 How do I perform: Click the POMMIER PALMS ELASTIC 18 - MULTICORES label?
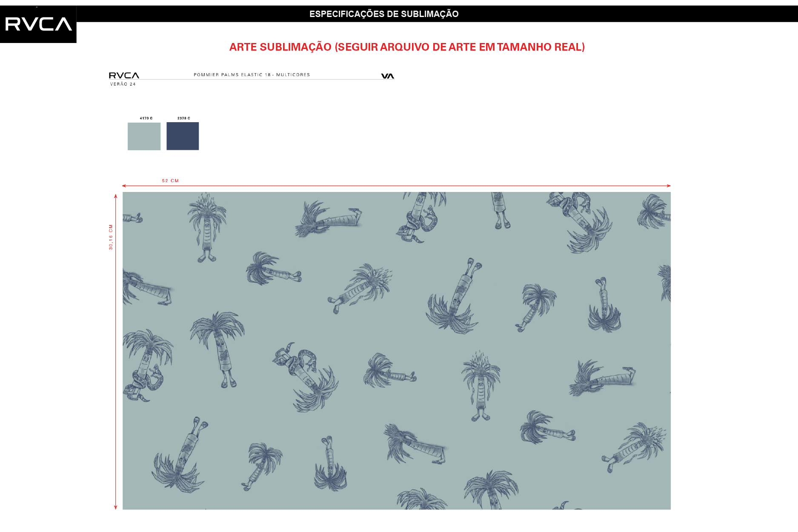coord(252,75)
